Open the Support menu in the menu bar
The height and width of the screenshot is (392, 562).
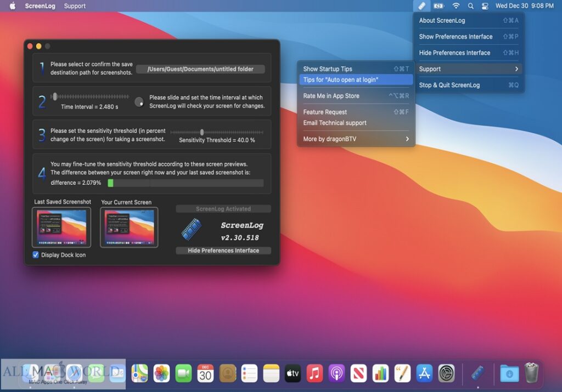[x=75, y=5]
